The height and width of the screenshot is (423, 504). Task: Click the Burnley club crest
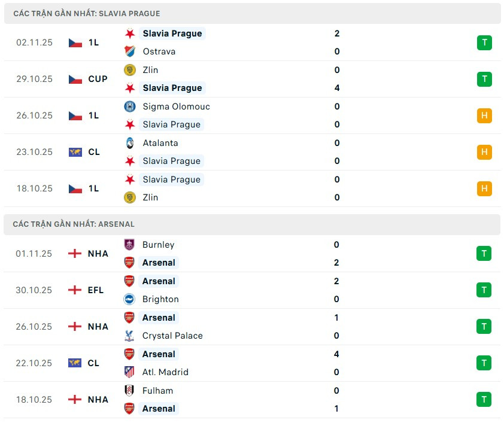129,245
